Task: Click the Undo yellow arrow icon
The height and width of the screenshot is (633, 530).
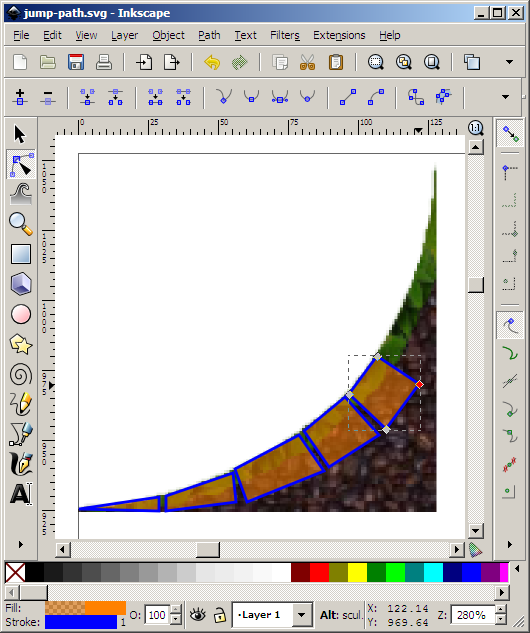Action: 212,63
